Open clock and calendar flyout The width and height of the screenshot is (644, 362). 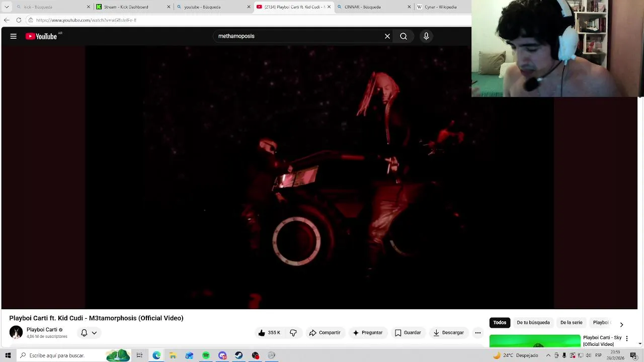pos(615,355)
